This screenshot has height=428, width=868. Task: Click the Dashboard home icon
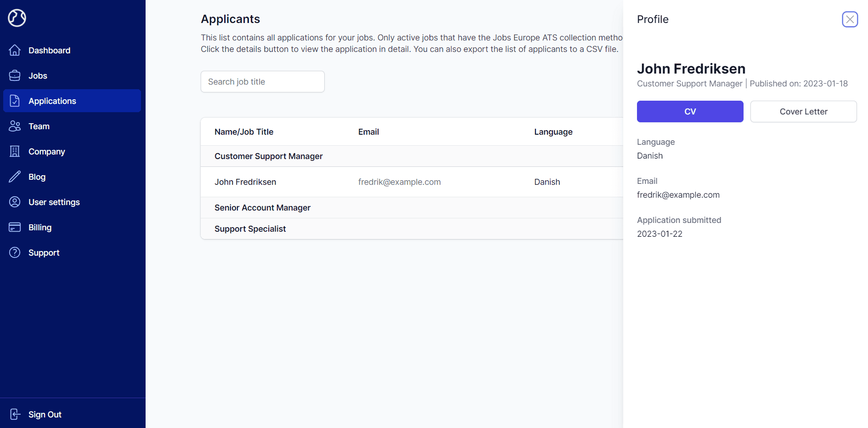click(x=15, y=50)
